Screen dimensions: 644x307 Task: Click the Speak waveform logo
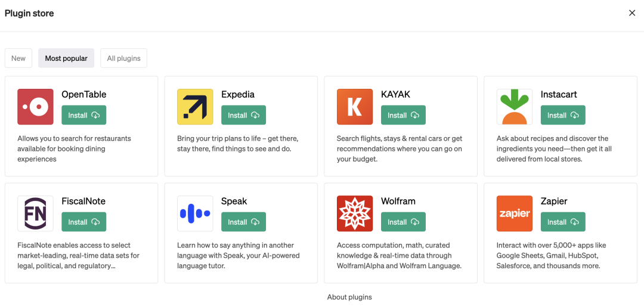click(195, 213)
